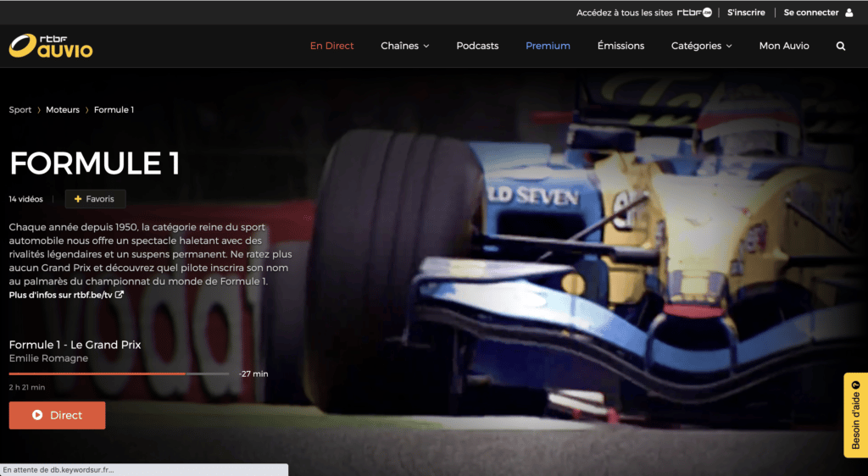The height and width of the screenshot is (476, 868).
Task: Click the external link icon after rtbf.be/tv
Action: (x=119, y=295)
